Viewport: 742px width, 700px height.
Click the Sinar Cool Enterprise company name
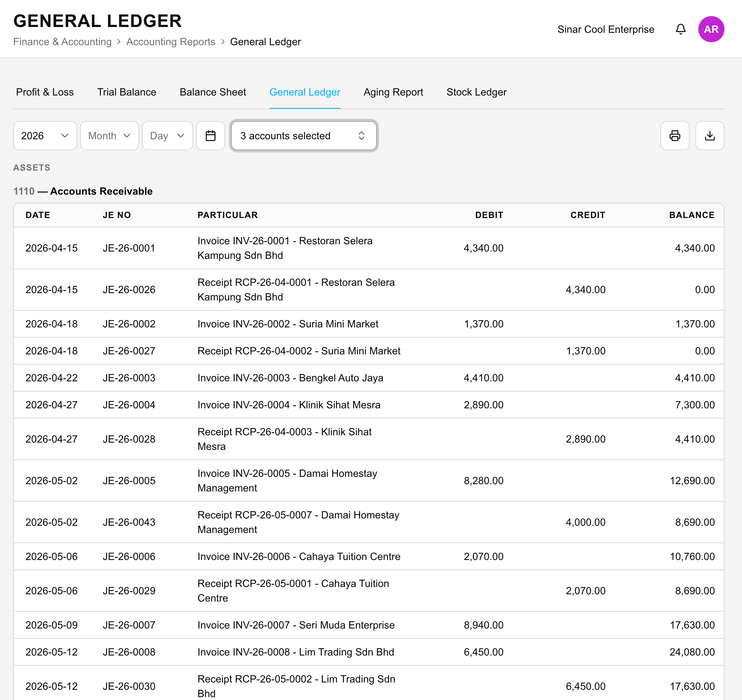tap(605, 30)
